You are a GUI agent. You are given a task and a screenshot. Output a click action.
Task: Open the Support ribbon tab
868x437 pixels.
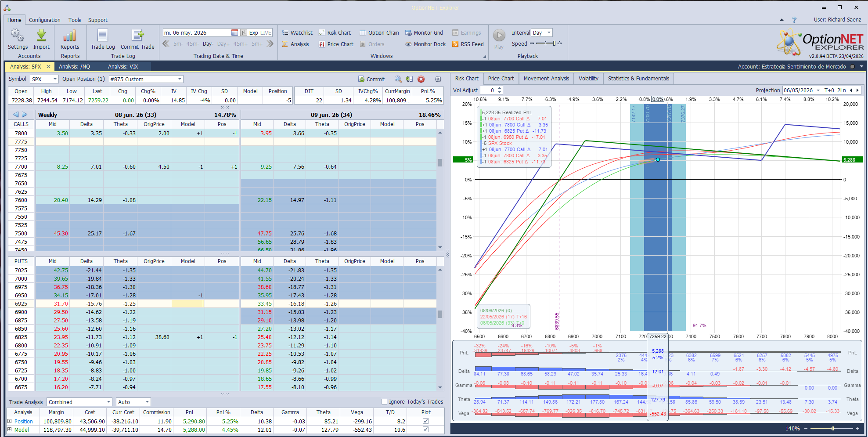pos(98,20)
